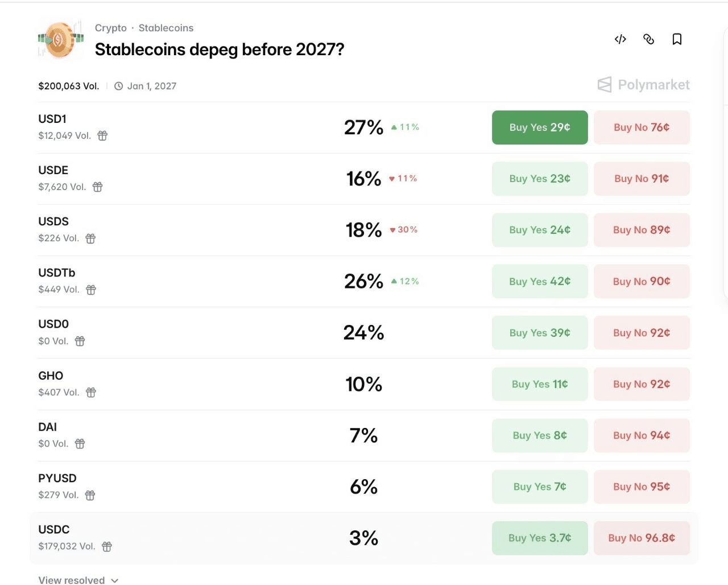Click the stablecoin market thumbnail image

pos(61,40)
